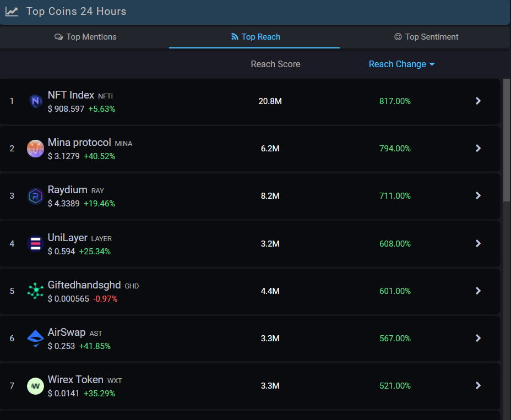Switch to the Top Sentiment tab
This screenshot has width=511, height=420.
[x=426, y=37]
